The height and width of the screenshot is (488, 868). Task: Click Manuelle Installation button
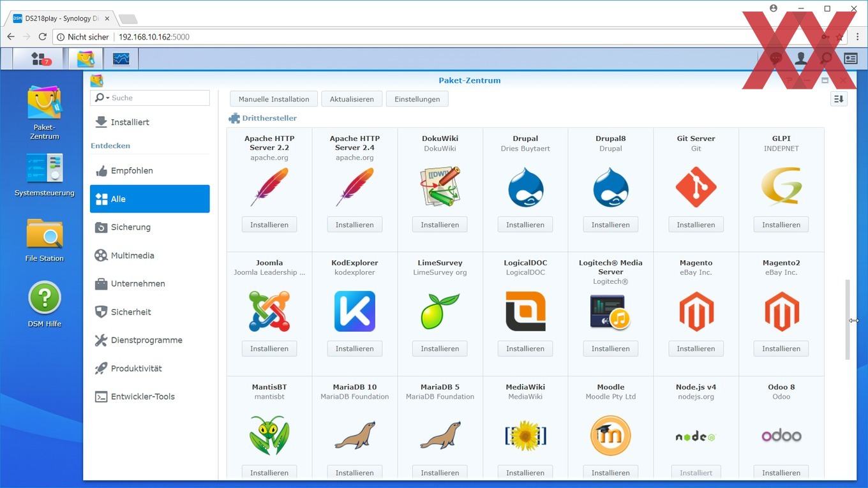tap(274, 99)
